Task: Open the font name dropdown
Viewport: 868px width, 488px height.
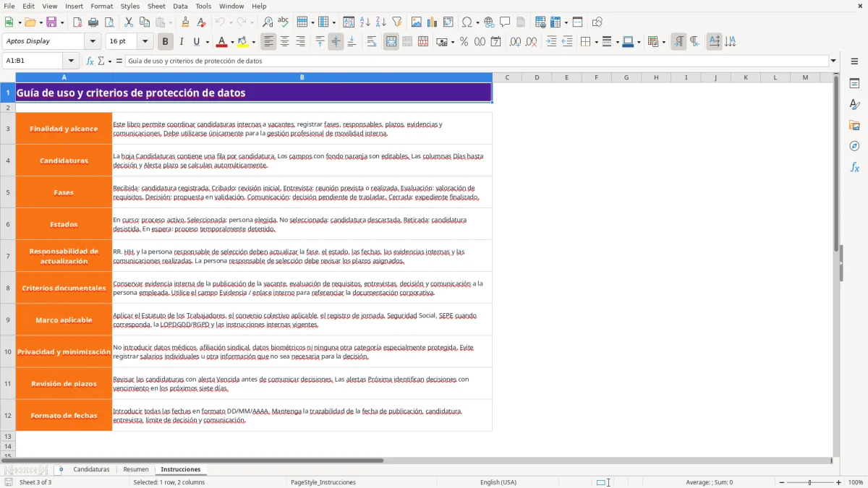Action: tap(93, 42)
